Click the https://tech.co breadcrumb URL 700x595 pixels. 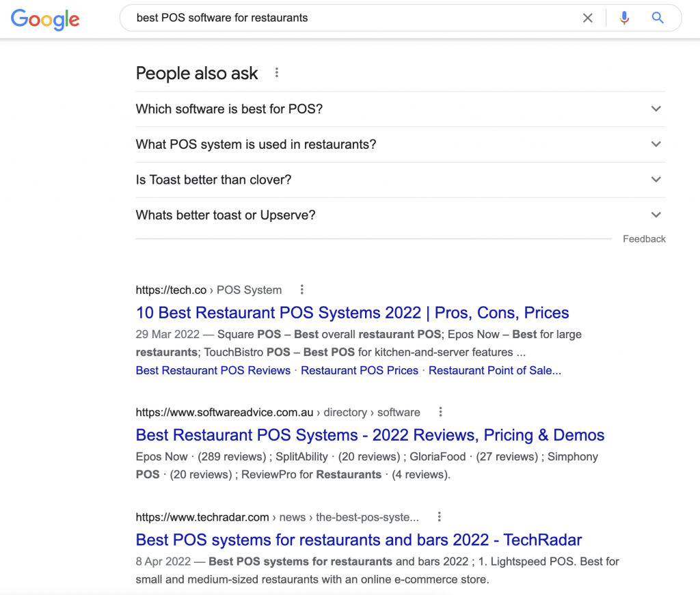coord(208,290)
